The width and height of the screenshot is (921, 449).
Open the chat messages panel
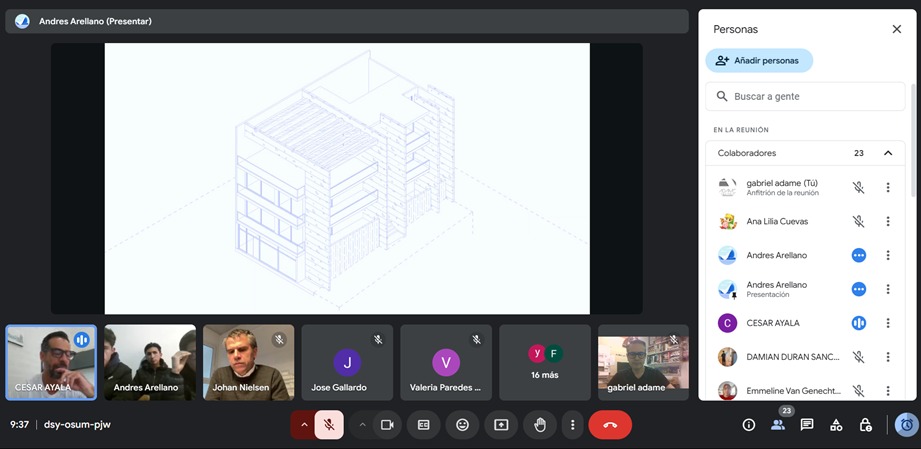(807, 425)
